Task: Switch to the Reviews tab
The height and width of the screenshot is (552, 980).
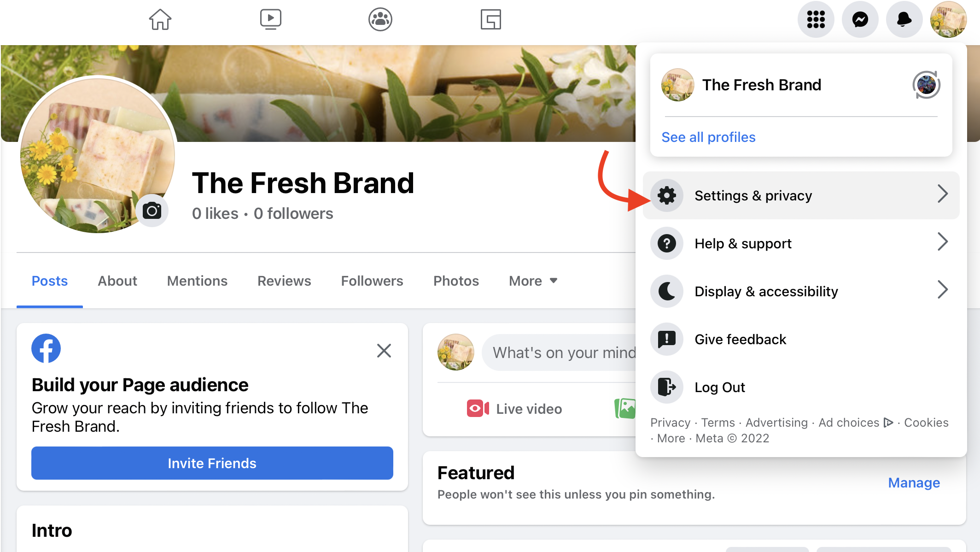Action: click(x=284, y=281)
